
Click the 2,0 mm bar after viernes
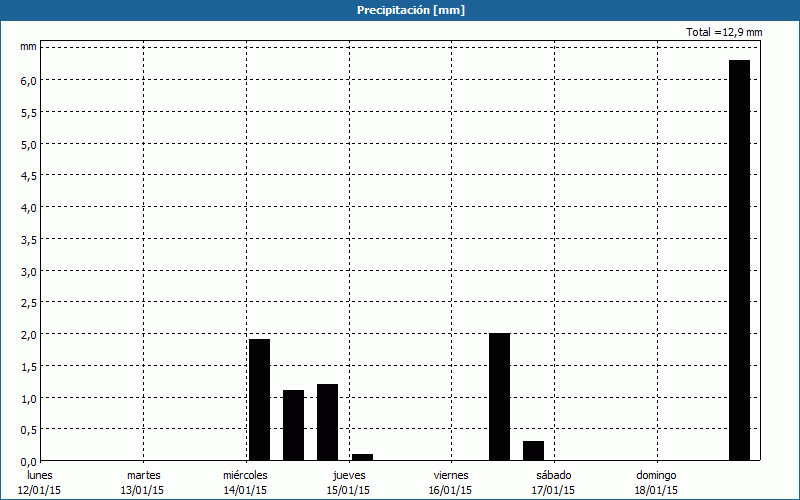tap(499, 397)
